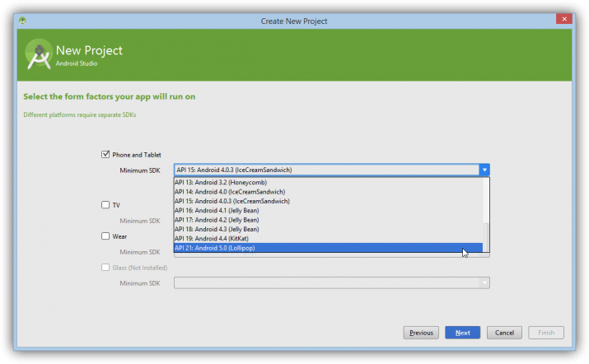The height and width of the screenshot is (364, 589).
Task: Click the Minimum SDK label under Phone and Tablet
Action: pos(140,170)
